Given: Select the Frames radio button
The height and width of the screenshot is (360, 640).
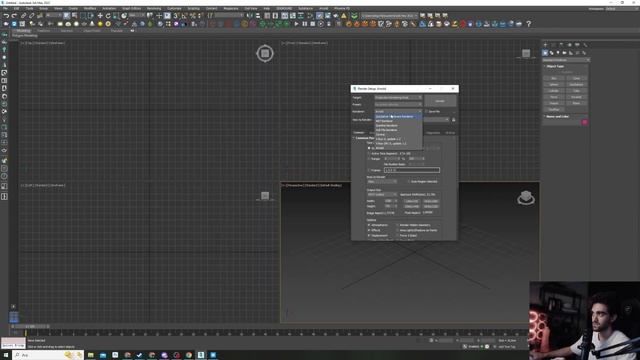Looking at the screenshot, I should [x=369, y=170].
